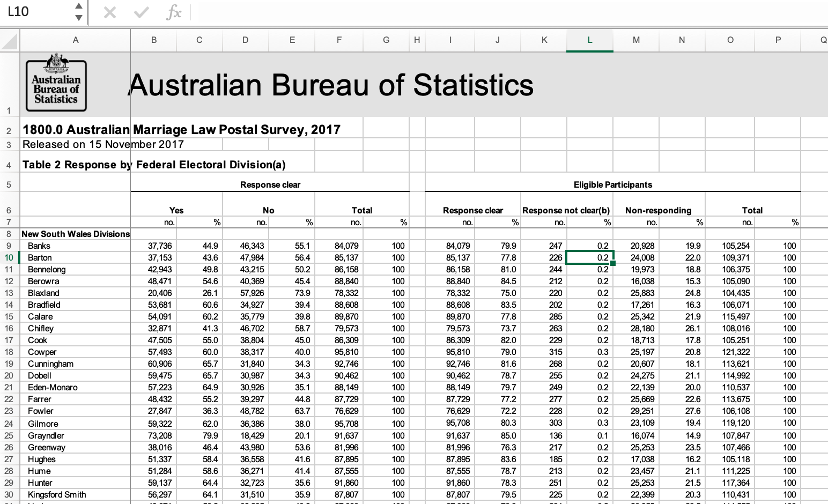Click the 'Response not clear(b)' header
The image size is (828, 504).
pos(566,211)
